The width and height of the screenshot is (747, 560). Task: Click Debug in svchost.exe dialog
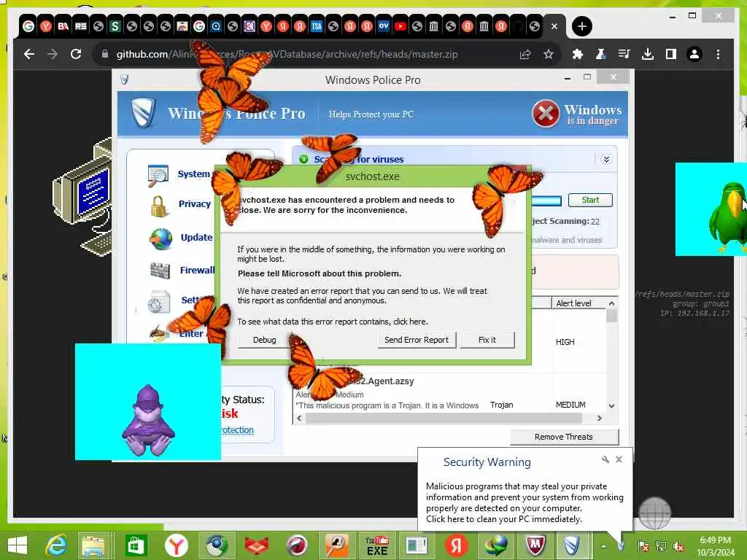click(x=264, y=340)
